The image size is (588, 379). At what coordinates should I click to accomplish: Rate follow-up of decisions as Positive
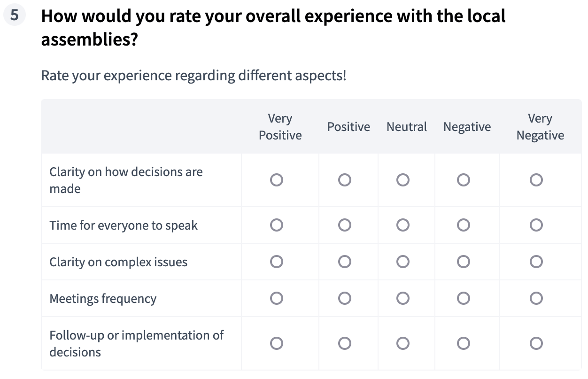(345, 343)
